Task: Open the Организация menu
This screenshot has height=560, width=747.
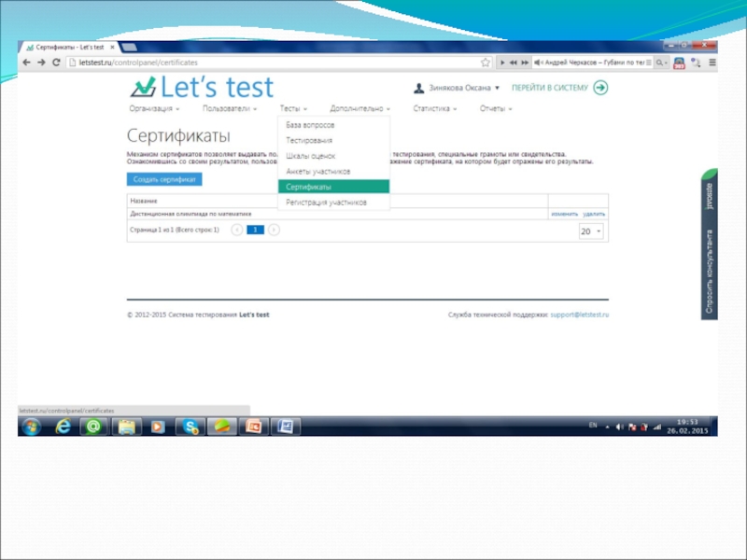Action: tap(154, 108)
